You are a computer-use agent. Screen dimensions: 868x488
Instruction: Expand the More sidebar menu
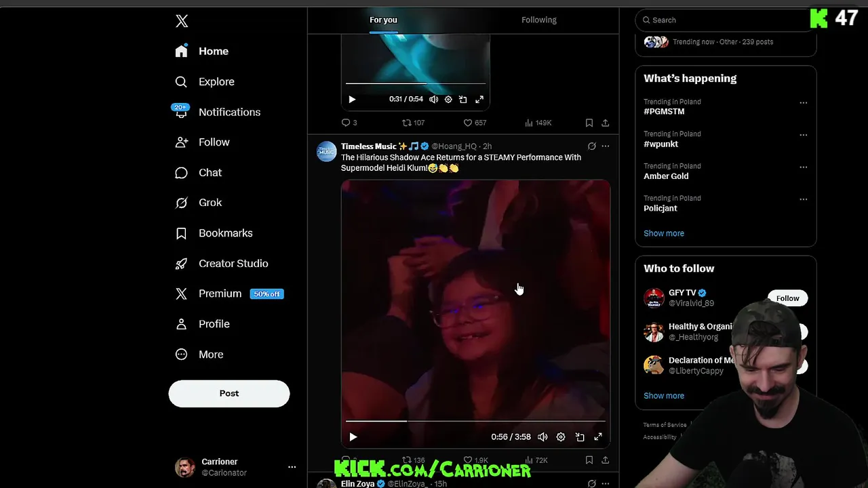click(199, 354)
